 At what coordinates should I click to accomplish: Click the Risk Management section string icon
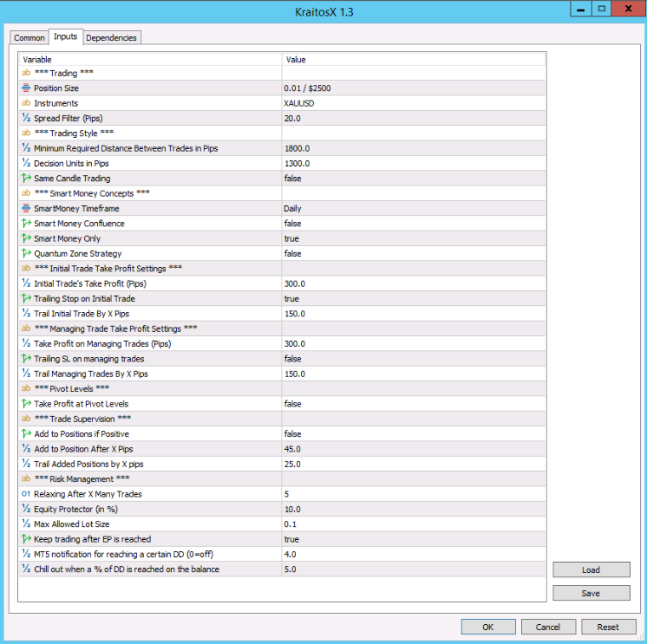[x=26, y=478]
